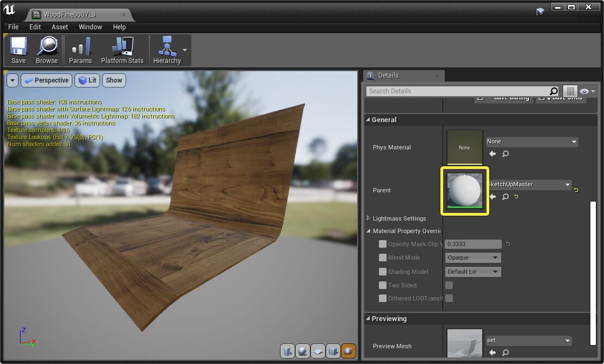Switch to the WoodFine0007_S tab
The height and width of the screenshot is (364, 604).
[71, 16]
